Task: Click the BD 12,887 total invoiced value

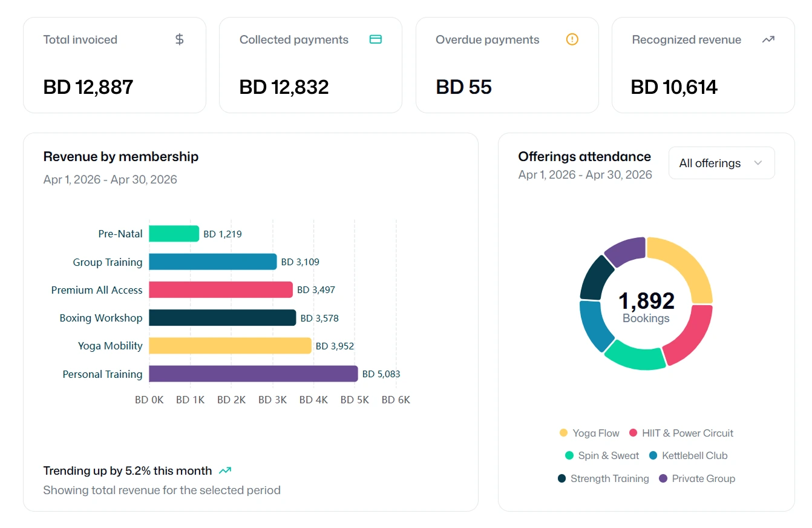Action: [88, 87]
